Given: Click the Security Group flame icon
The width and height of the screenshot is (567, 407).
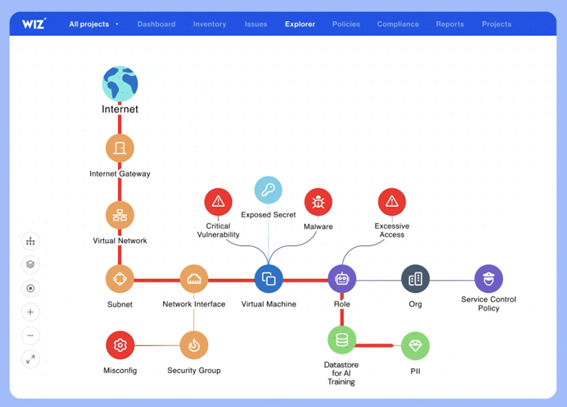Looking at the screenshot, I should coord(194,345).
